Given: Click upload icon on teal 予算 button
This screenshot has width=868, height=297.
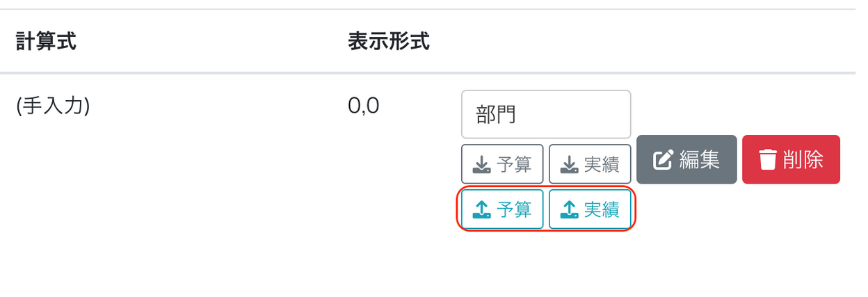Looking at the screenshot, I should (482, 209).
